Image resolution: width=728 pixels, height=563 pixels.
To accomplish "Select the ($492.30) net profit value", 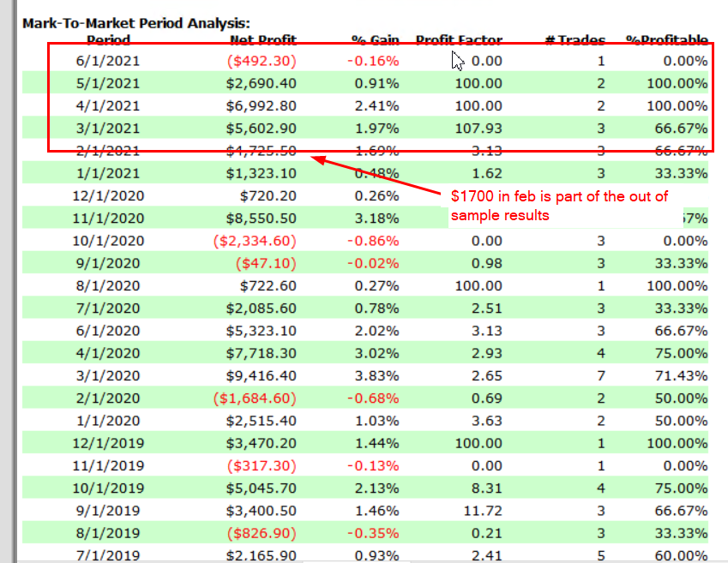I will coord(263,61).
